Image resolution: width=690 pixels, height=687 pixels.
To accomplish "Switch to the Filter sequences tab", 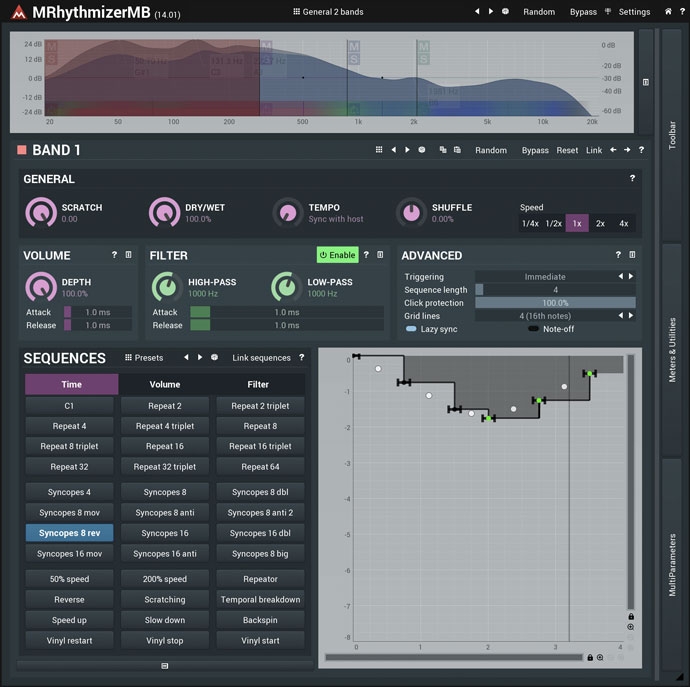I will click(x=258, y=384).
